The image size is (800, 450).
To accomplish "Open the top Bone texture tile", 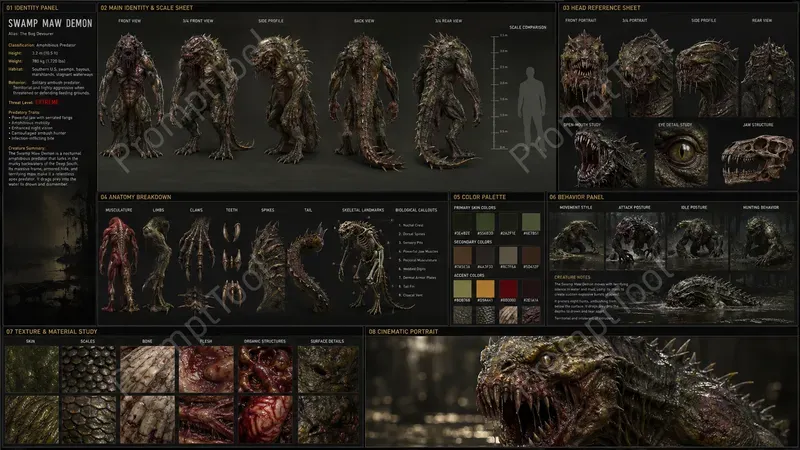I will (x=147, y=369).
